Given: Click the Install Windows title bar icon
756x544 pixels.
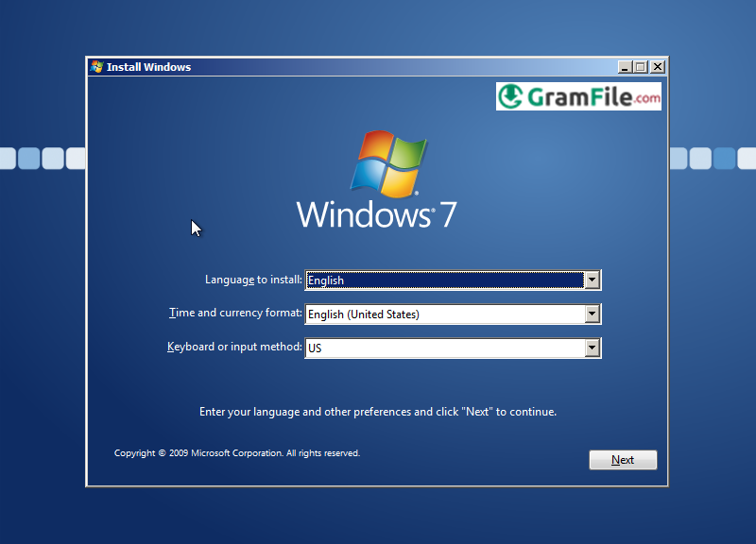Looking at the screenshot, I should coord(95,67).
